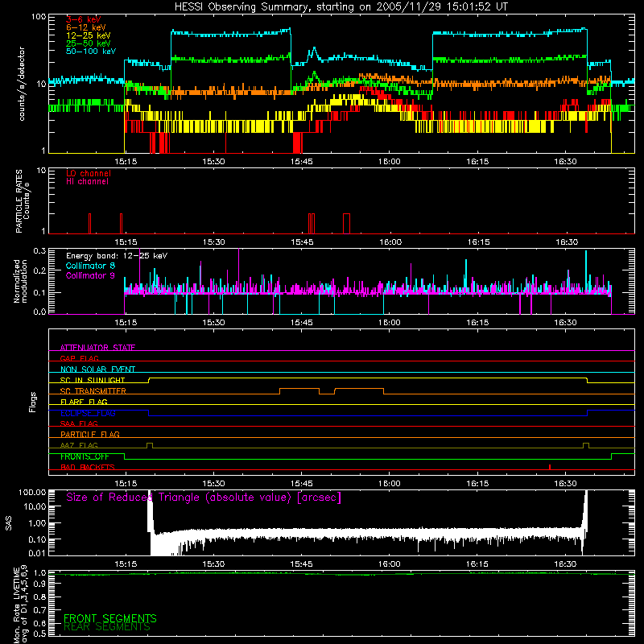Click the 16:15 label under particle rates
Viewport: 644px width, 644px height.
(478, 242)
